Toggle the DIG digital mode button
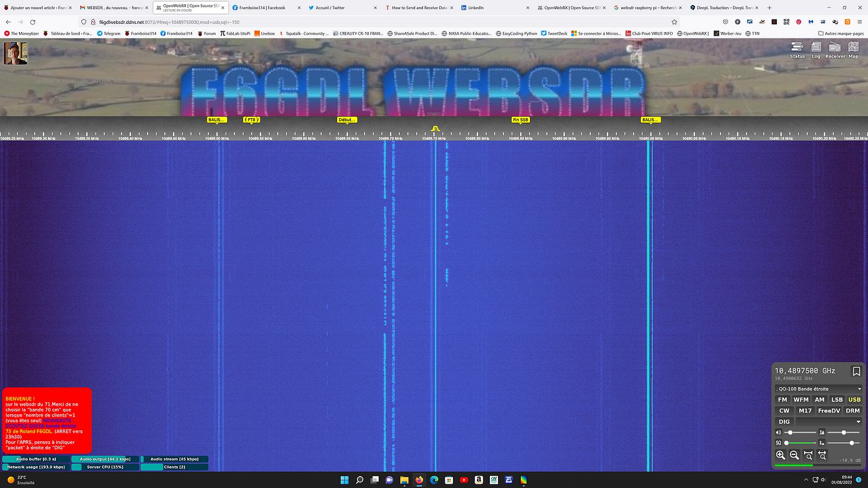This screenshot has height=488, width=868. 784,421
